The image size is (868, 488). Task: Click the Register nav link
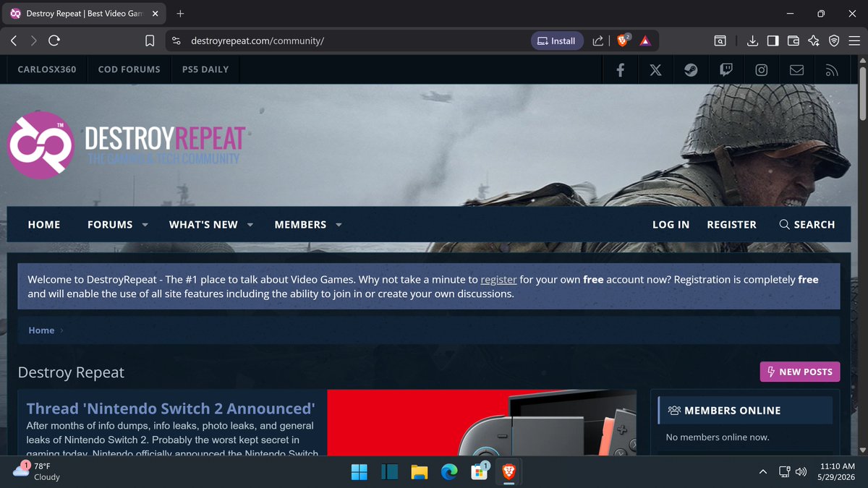point(731,225)
